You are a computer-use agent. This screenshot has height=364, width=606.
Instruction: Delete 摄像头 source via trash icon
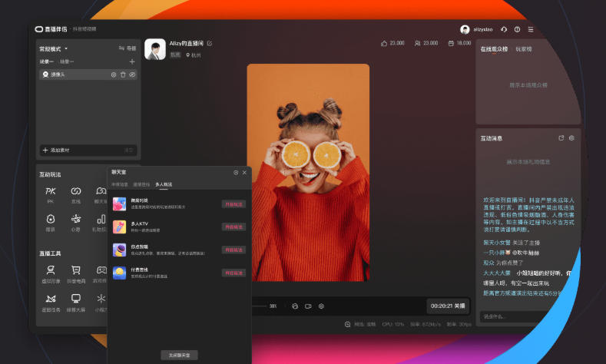123,74
